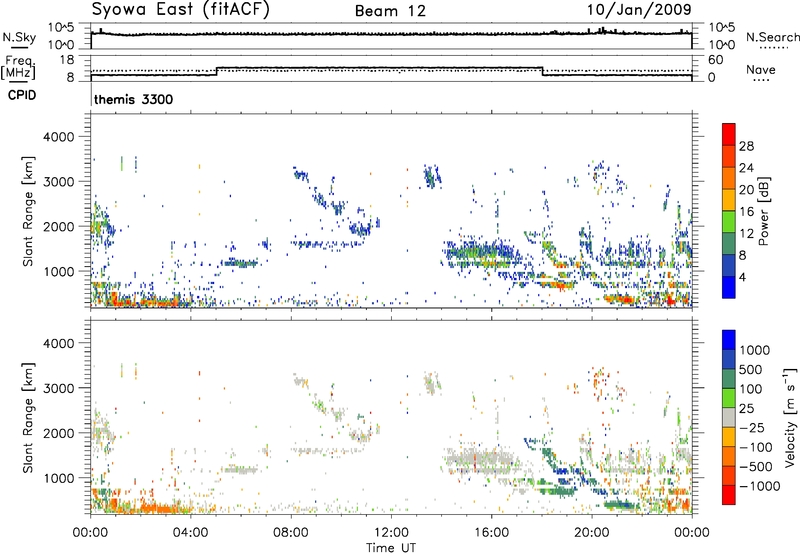This screenshot has width=800, height=554.
Task: Click the '−1000' tick on Velocity color bar
Action: pyautogui.click(x=760, y=486)
